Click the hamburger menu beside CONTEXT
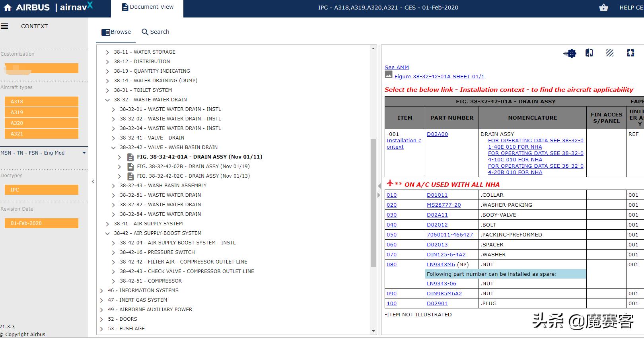Screen dimensions: 644x339 (4, 26)
